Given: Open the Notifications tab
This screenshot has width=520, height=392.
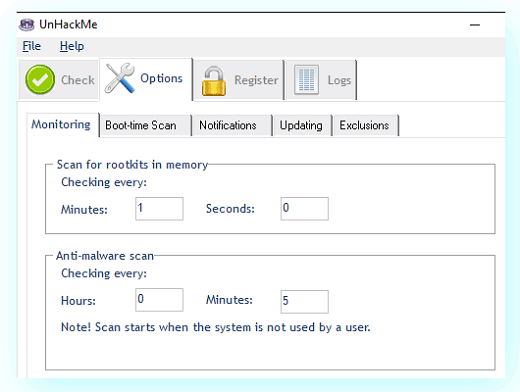Looking at the screenshot, I should coord(232,125).
